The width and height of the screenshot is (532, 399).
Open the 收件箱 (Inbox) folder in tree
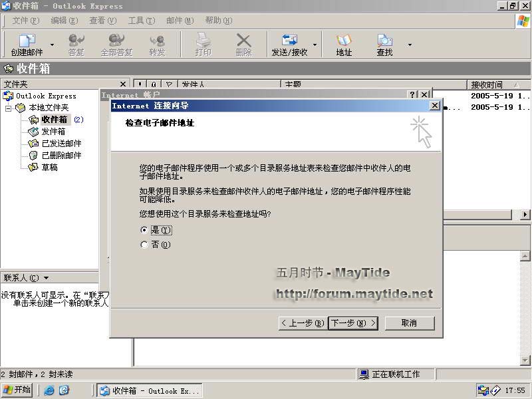coord(55,120)
